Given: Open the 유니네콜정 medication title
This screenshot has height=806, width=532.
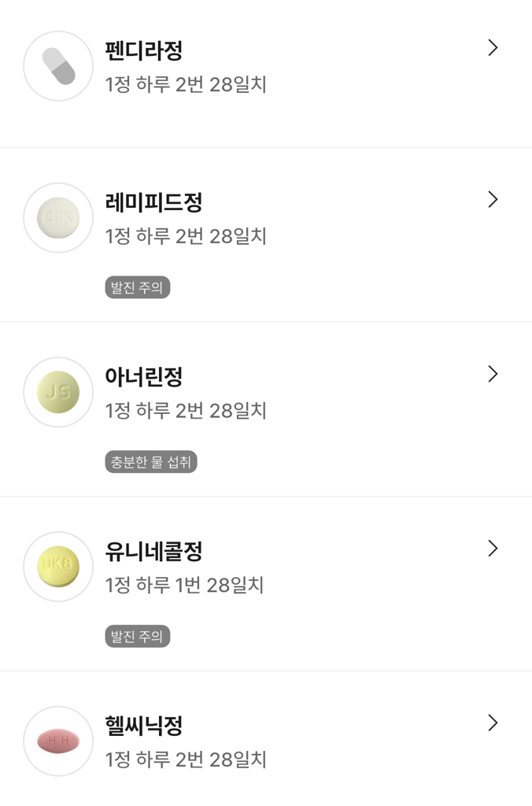Looking at the screenshot, I should (x=153, y=552).
